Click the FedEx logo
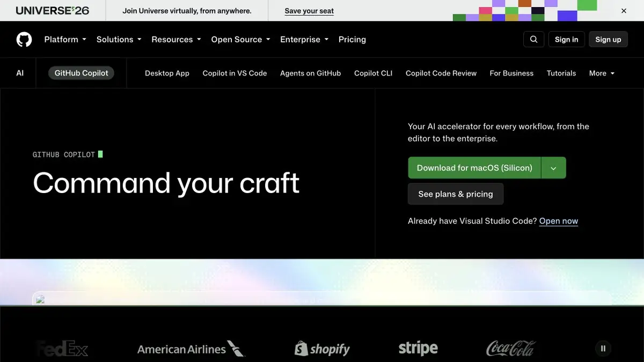Screen dimensions: 644x362 click(62, 349)
